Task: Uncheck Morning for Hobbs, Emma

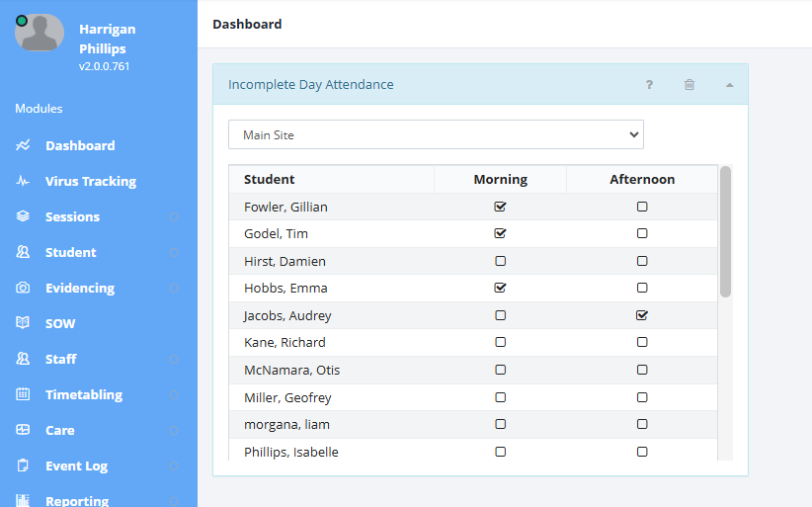Action: pos(500,288)
